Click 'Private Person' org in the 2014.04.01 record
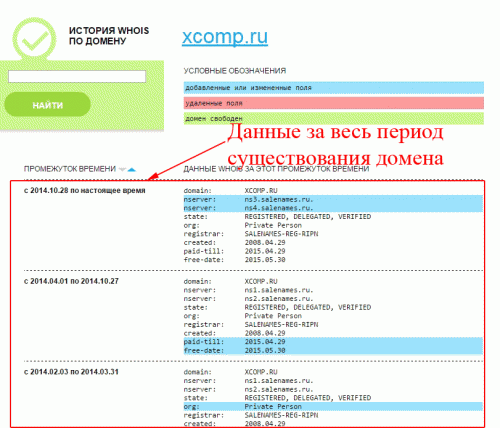500x428 pixels. [x=273, y=316]
